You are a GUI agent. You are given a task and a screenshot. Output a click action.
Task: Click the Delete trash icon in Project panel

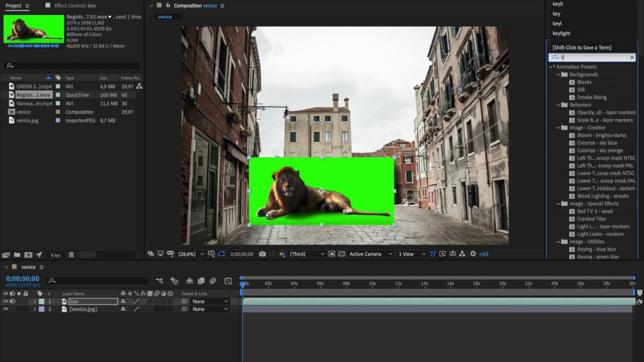coord(71,255)
